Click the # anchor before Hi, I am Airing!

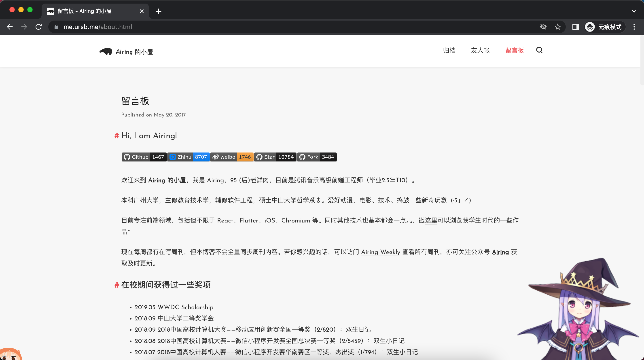coord(117,136)
